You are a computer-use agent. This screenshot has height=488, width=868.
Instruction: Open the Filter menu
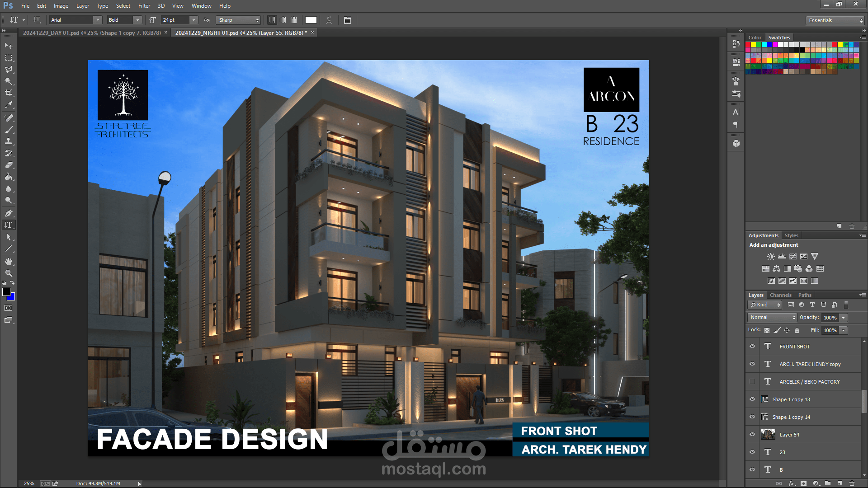pyautogui.click(x=144, y=6)
